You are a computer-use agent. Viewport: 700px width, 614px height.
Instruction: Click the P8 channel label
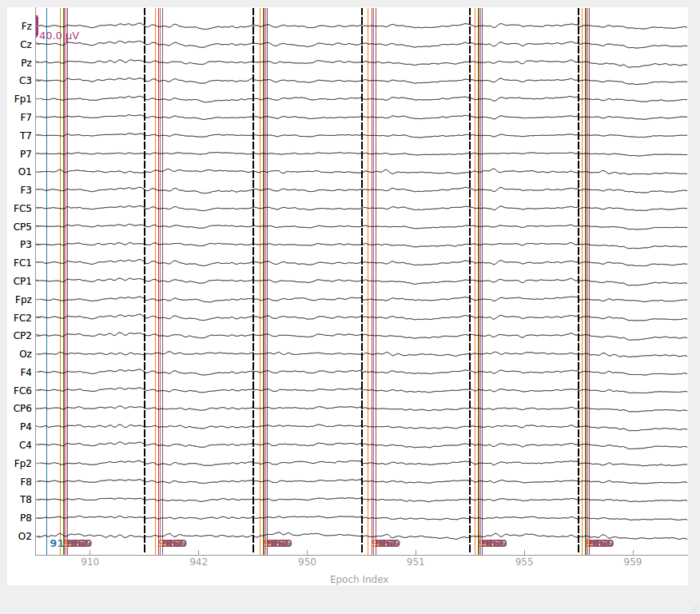click(x=26, y=518)
